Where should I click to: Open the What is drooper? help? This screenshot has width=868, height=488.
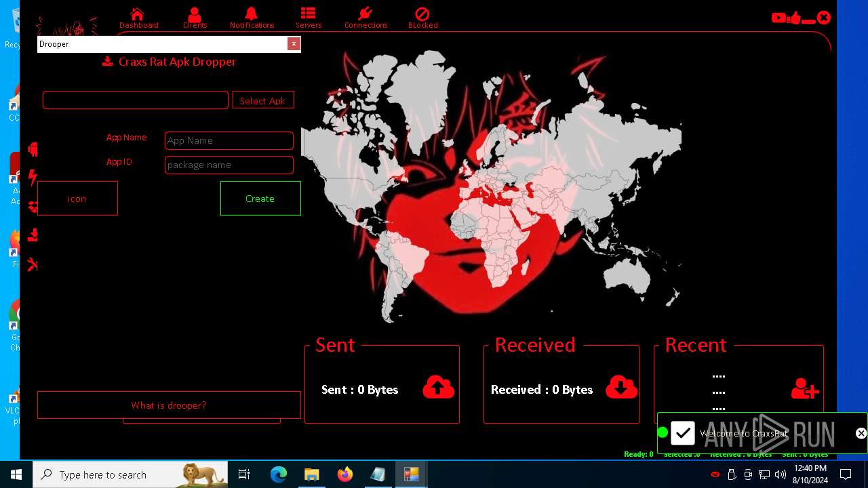(x=169, y=405)
